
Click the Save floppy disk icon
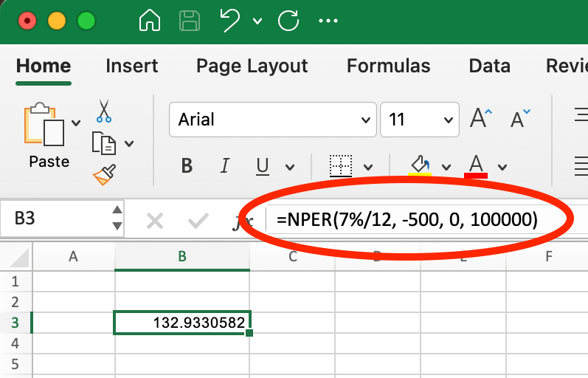pyautogui.click(x=190, y=21)
